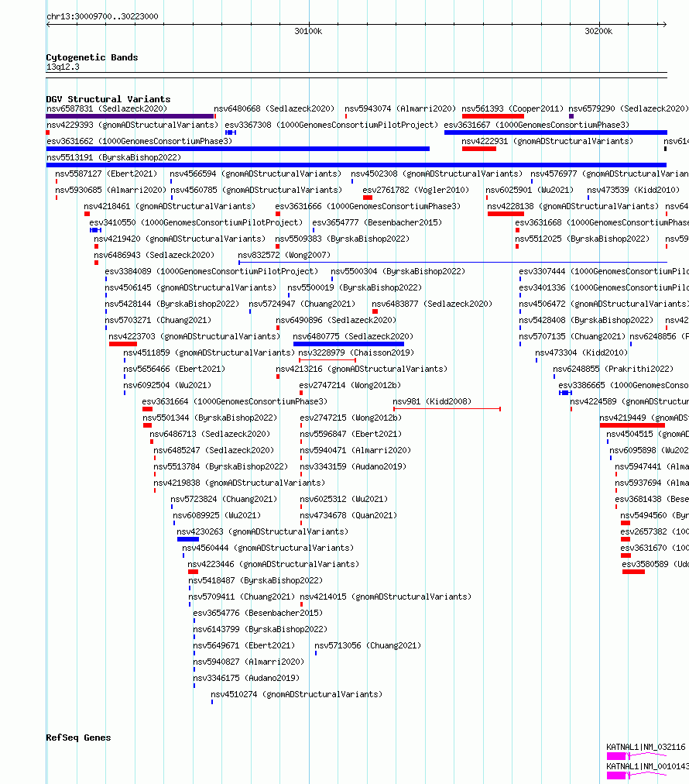Select the red bar of nsv4223703

point(123,344)
